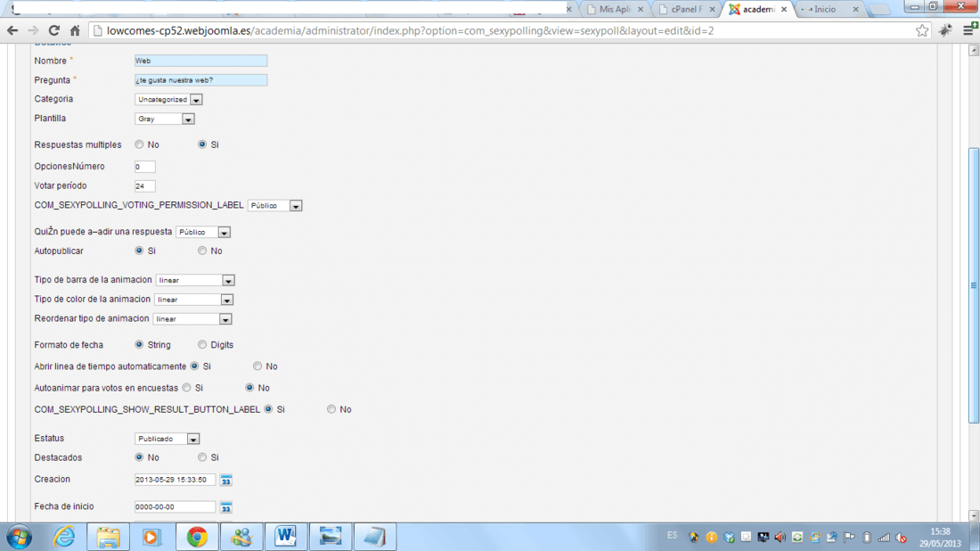Check the battery status tray icon
Image resolution: width=980 pixels, height=551 pixels.
[x=866, y=538]
